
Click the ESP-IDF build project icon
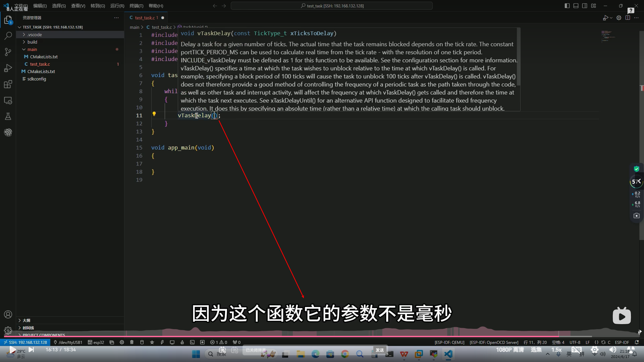point(142,342)
